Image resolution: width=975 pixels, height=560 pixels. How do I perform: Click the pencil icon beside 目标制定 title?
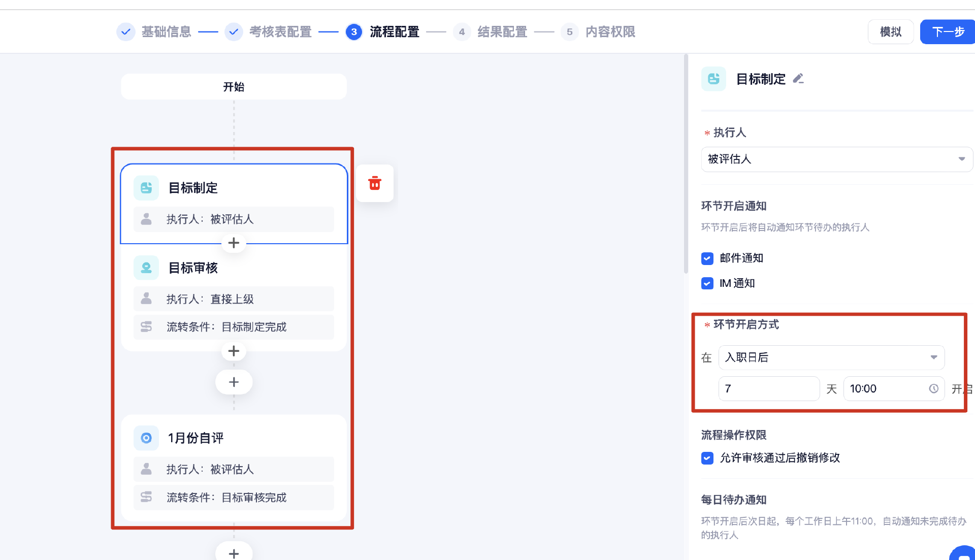pos(798,79)
